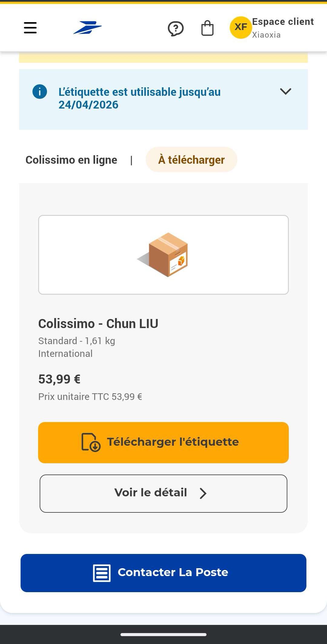Open Espace client account menu
327x644 pixels.
click(283, 28)
